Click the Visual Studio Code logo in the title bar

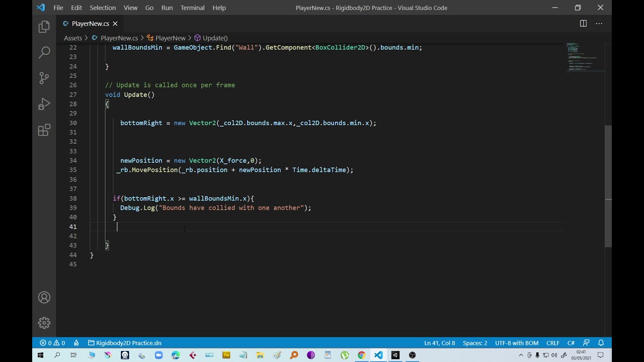click(x=41, y=8)
